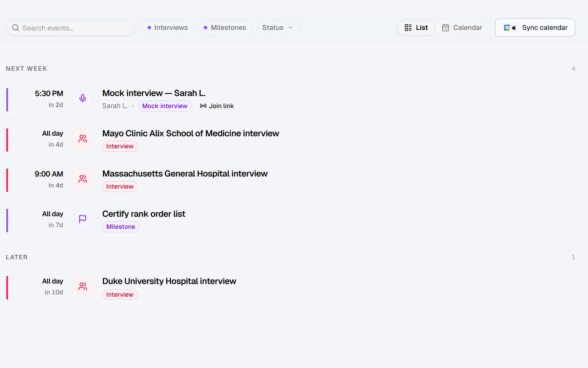Click the broadcast icon beside Join link
Screen dimensions: 588x368
coord(203,106)
